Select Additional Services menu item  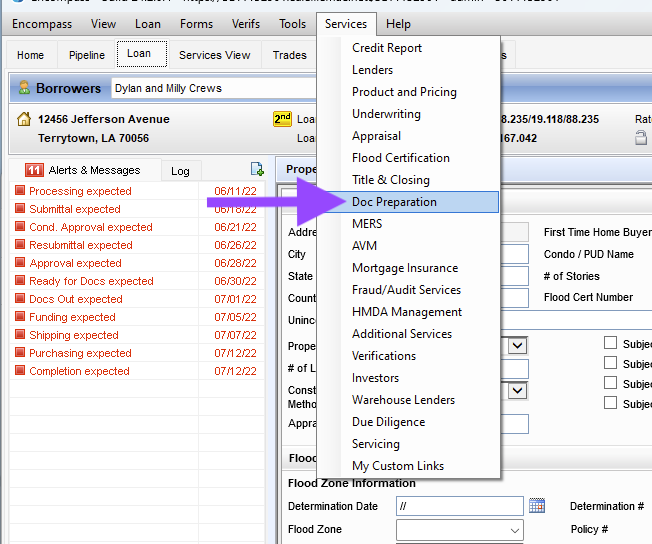coord(408,334)
